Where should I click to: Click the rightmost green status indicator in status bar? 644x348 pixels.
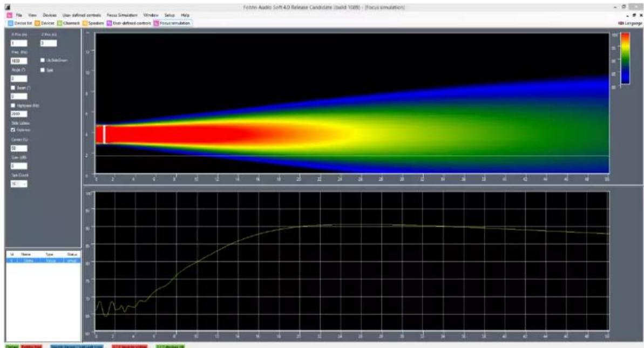pyautogui.click(x=170, y=346)
